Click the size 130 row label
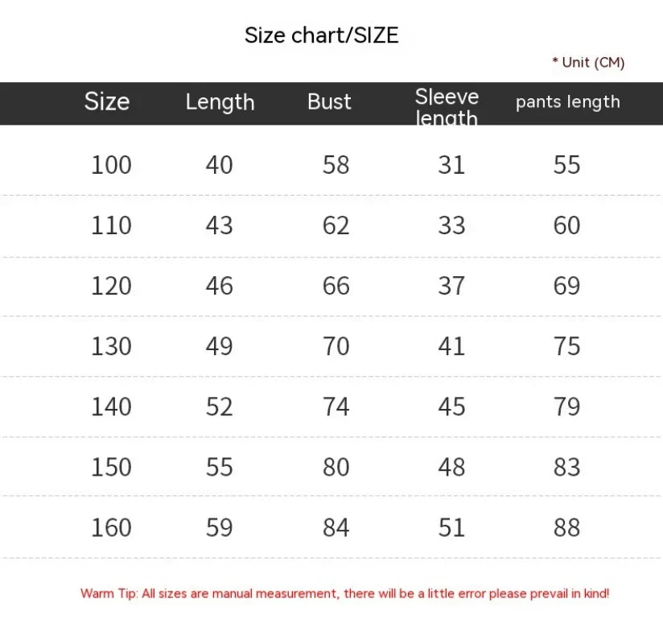 tap(111, 346)
